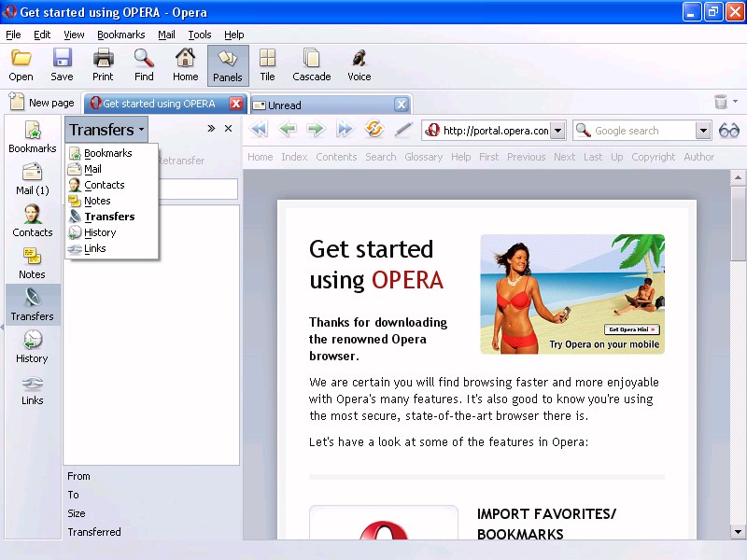Viewport: 747px width, 560px height.
Task: Click the Voice toolbar icon
Action: [x=359, y=65]
